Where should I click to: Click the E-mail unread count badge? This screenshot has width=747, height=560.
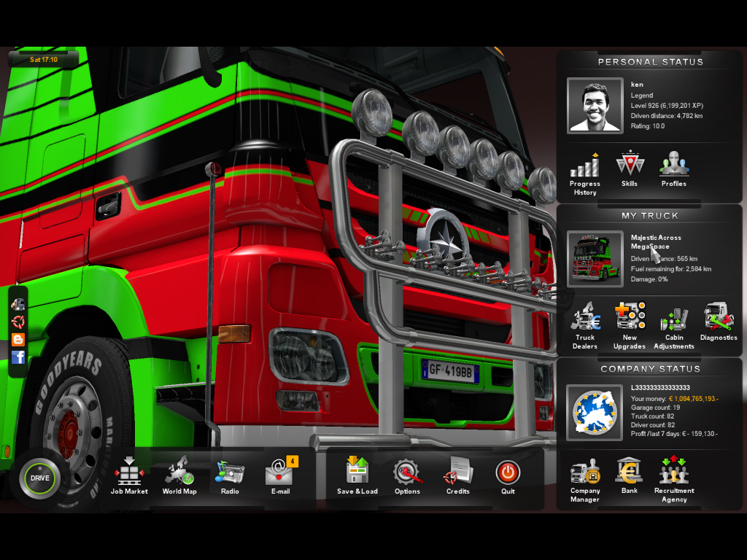(x=292, y=461)
